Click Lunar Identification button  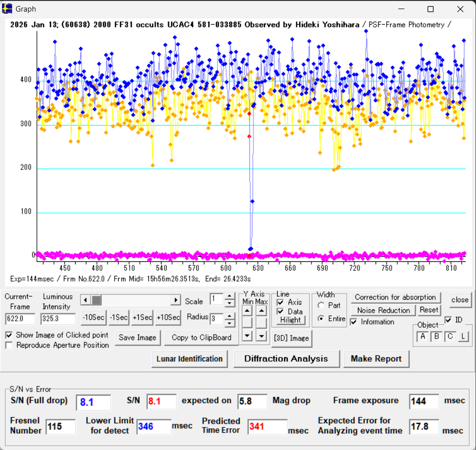point(189,359)
